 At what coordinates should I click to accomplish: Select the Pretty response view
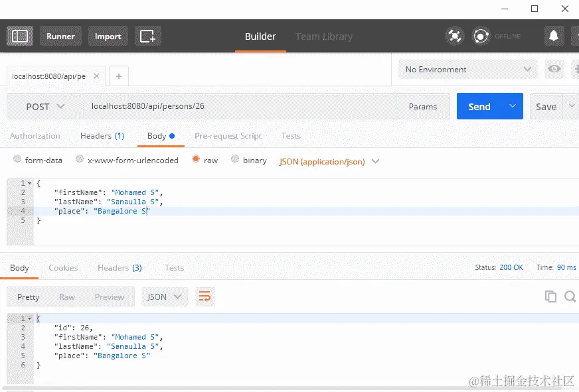coord(28,297)
